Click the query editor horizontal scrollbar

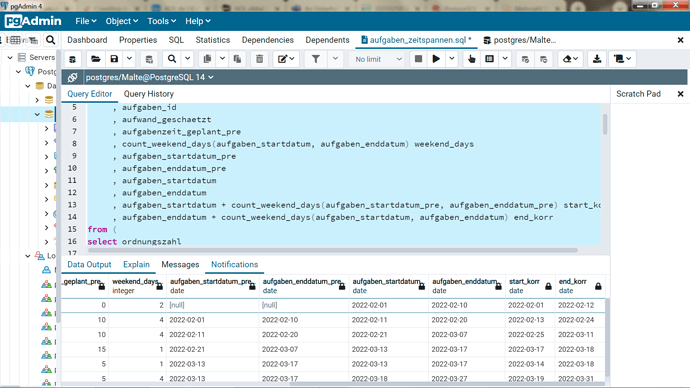pyautogui.click(x=333, y=250)
